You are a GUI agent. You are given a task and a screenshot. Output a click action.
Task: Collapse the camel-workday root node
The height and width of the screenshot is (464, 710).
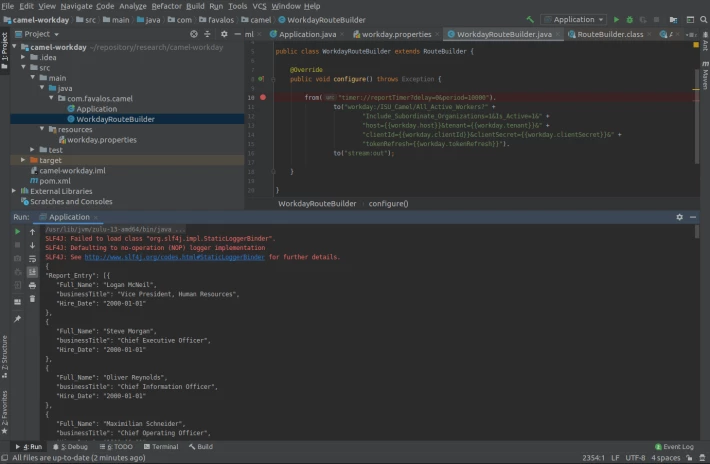click(x=14, y=47)
